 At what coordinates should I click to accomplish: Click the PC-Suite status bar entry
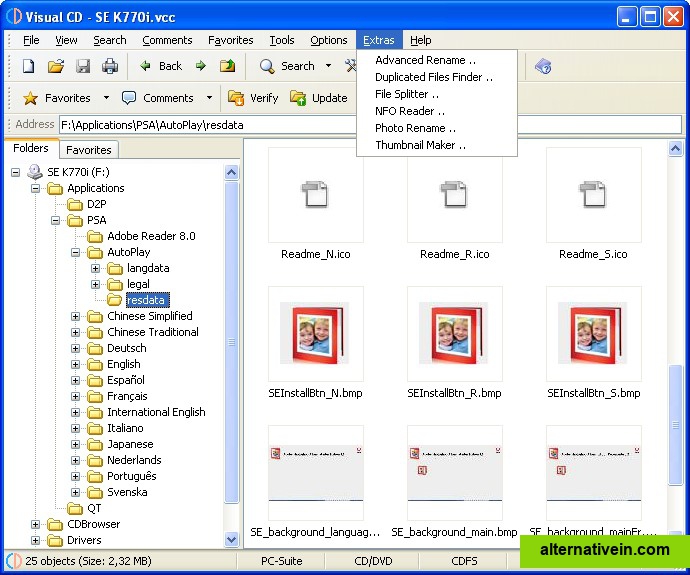tap(282, 561)
